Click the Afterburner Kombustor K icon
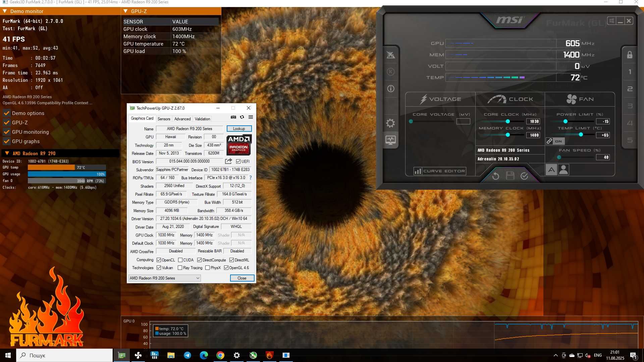 coord(390,71)
